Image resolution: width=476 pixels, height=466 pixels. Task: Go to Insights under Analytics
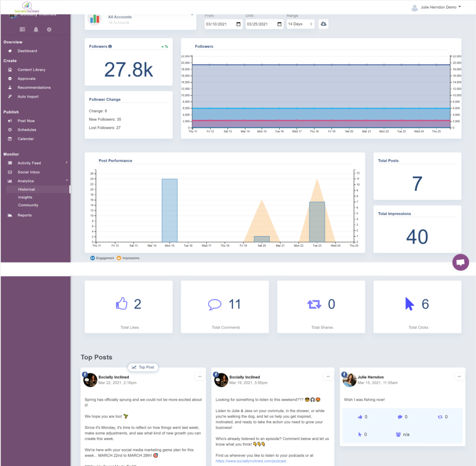point(25,197)
